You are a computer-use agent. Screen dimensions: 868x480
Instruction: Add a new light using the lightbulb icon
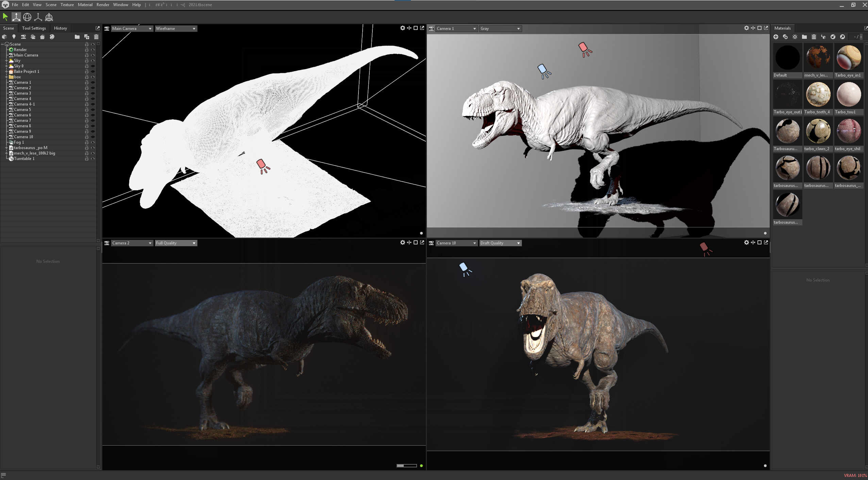(14, 37)
